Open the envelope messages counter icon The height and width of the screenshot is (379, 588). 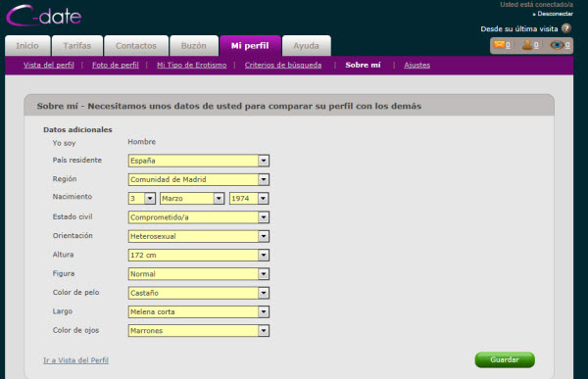point(499,45)
